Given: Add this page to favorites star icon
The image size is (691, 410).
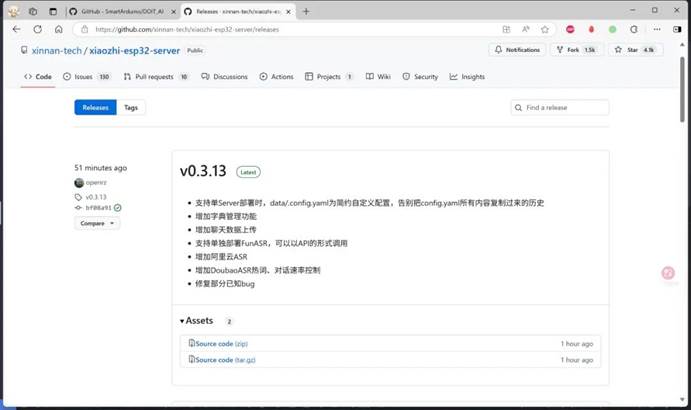Looking at the screenshot, I should tap(545, 30).
